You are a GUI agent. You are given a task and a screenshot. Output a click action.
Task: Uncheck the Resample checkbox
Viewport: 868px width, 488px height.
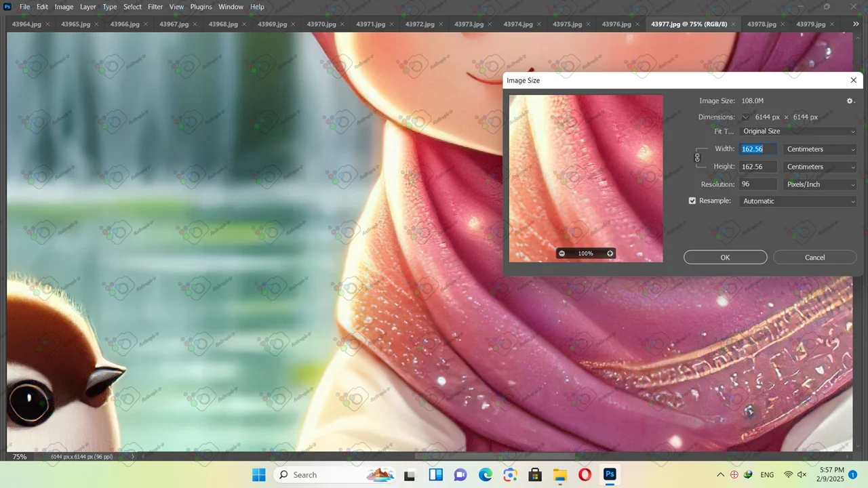point(692,201)
